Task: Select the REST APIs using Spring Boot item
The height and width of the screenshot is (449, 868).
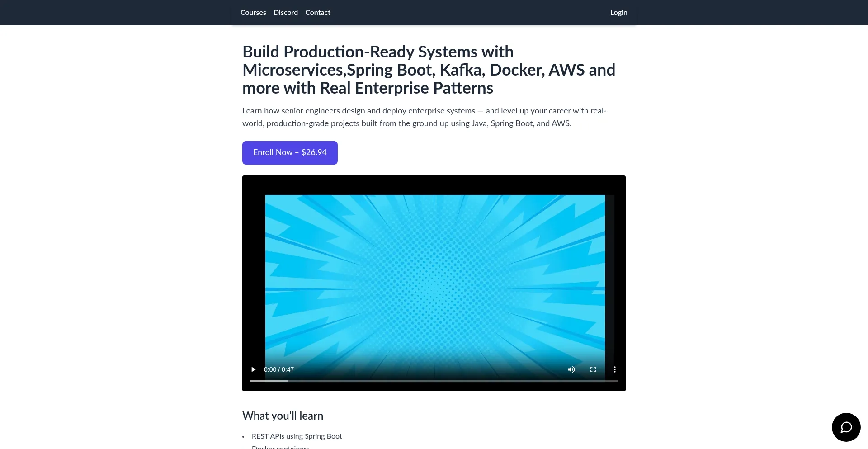Action: click(297, 436)
